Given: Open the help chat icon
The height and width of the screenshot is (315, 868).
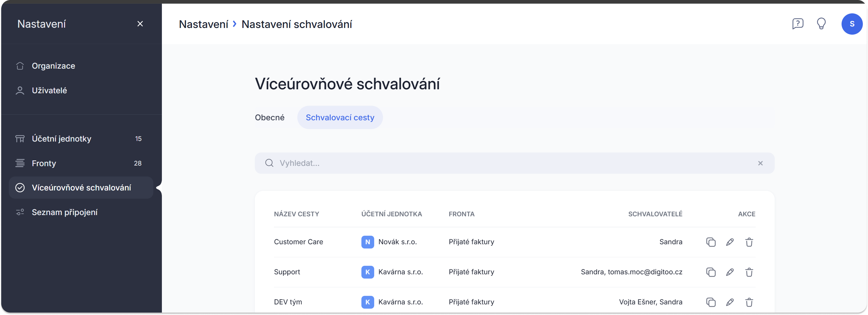Looking at the screenshot, I should point(798,24).
